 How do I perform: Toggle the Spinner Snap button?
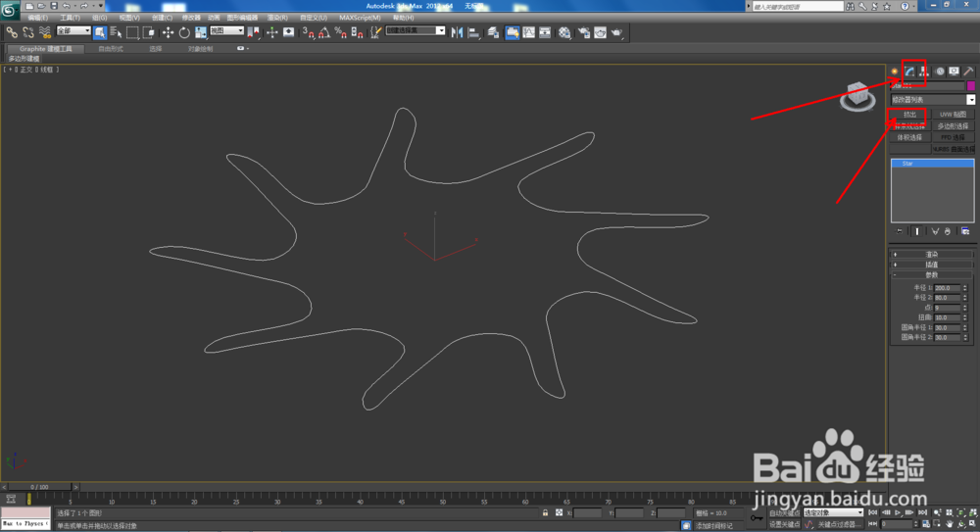[357, 32]
